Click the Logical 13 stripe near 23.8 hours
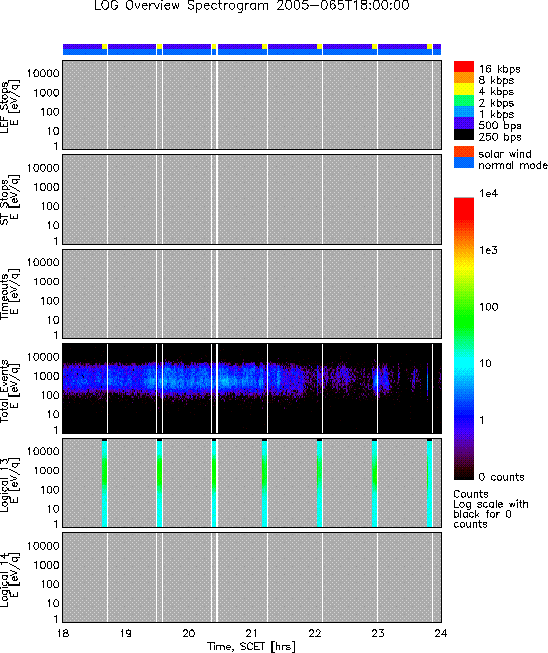548x653 pixels. click(x=429, y=483)
